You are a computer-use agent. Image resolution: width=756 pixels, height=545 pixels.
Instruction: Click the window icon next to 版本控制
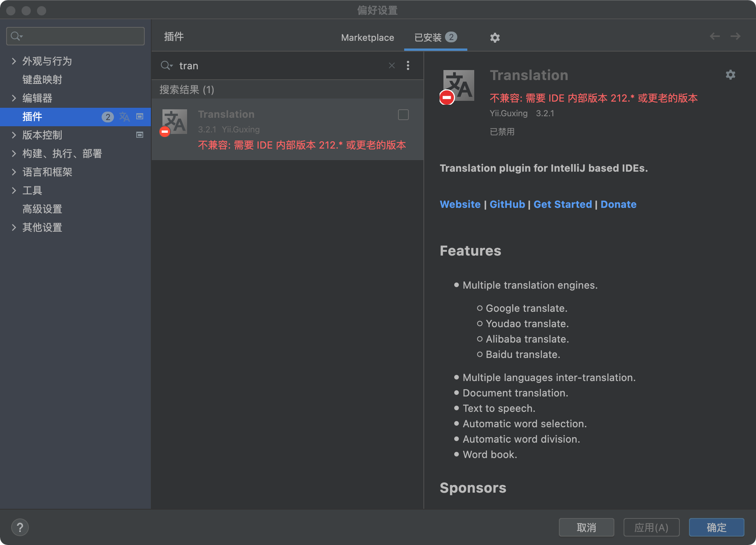140,135
